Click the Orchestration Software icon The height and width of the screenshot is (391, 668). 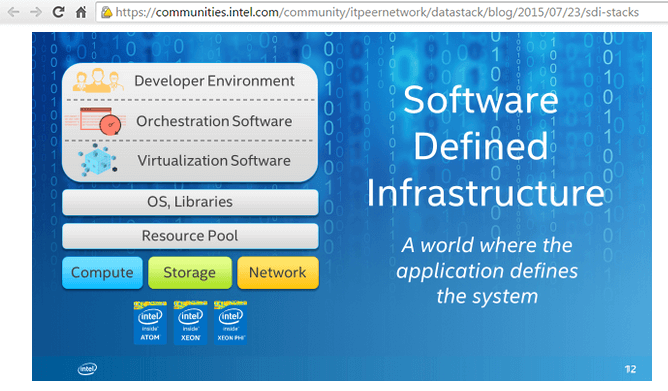[x=100, y=121]
